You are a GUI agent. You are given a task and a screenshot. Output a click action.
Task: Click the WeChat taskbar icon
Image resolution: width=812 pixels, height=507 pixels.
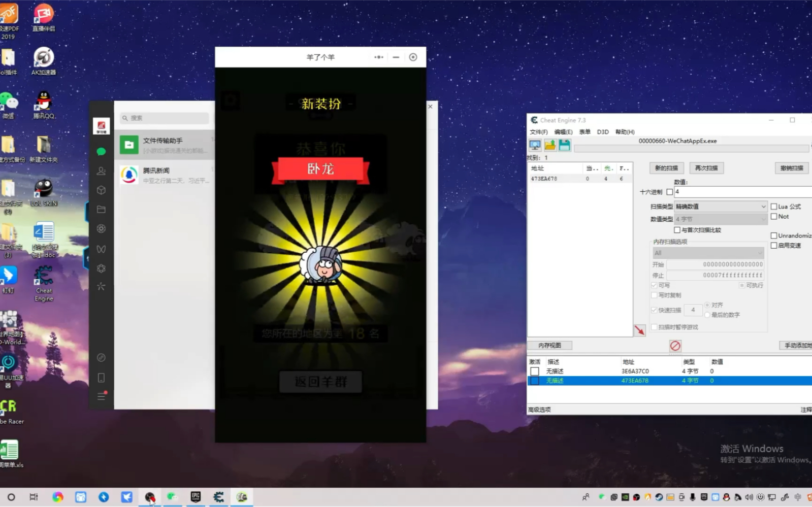click(173, 497)
